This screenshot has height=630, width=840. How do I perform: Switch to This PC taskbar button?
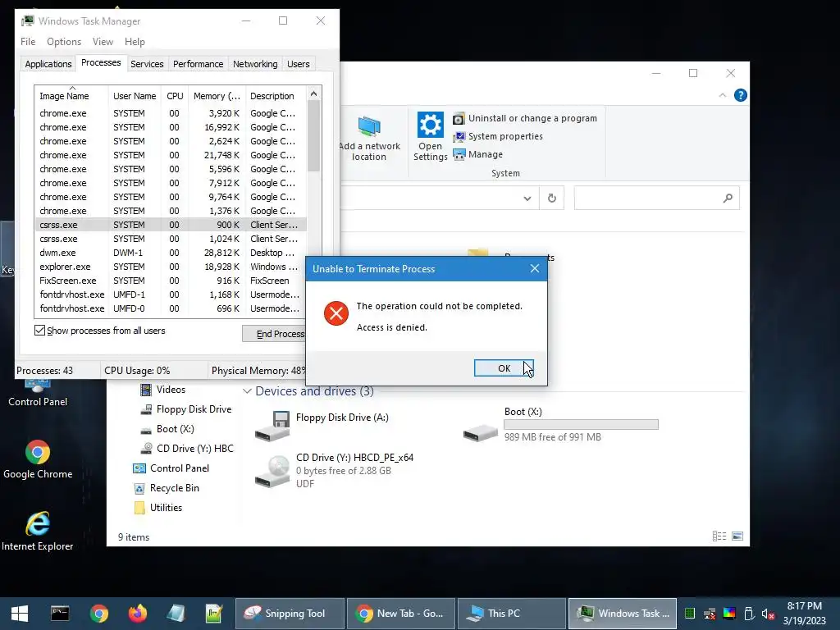512,614
